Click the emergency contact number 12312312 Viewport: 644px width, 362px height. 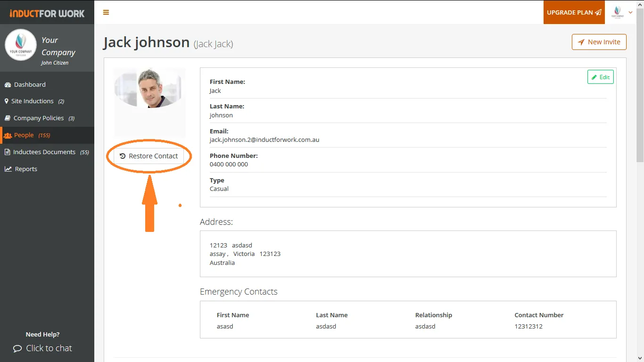528,327
